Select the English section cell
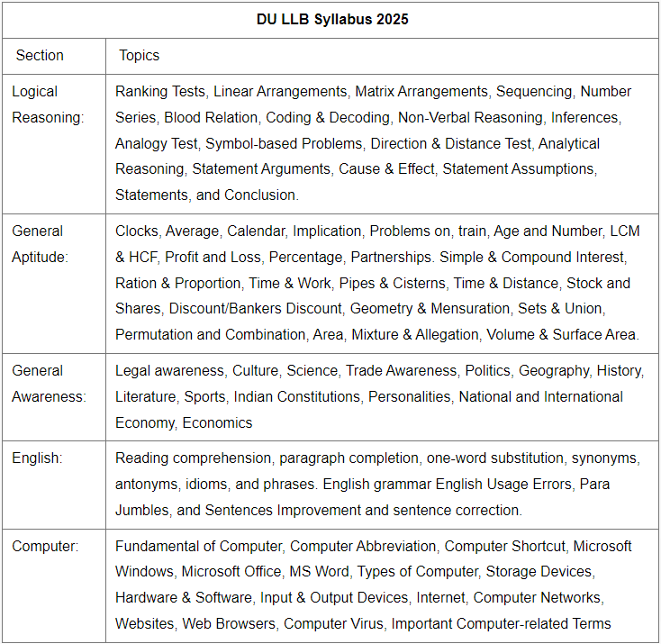661x644 pixels. [x=37, y=458]
